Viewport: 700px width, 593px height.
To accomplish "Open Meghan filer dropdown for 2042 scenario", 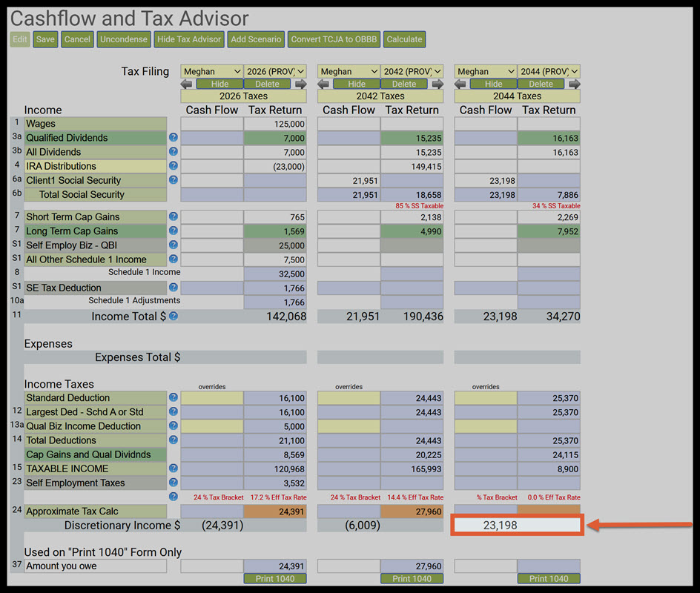I will coord(349,71).
